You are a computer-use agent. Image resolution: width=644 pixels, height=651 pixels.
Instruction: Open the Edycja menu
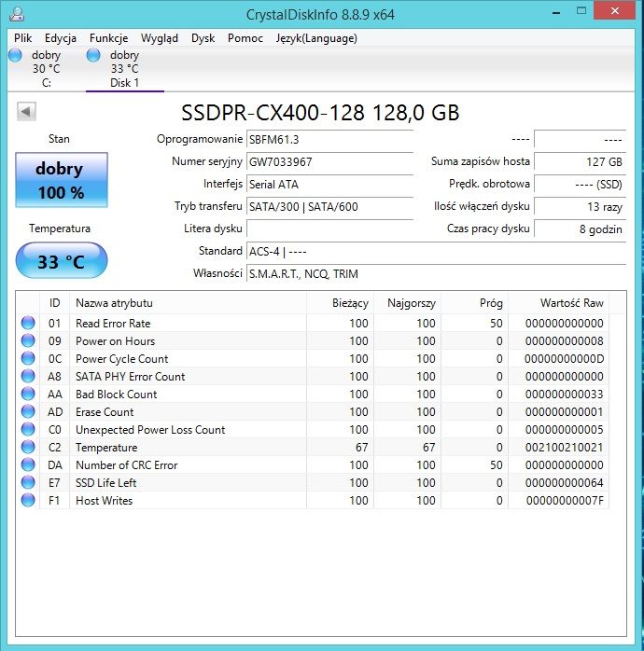tap(61, 38)
